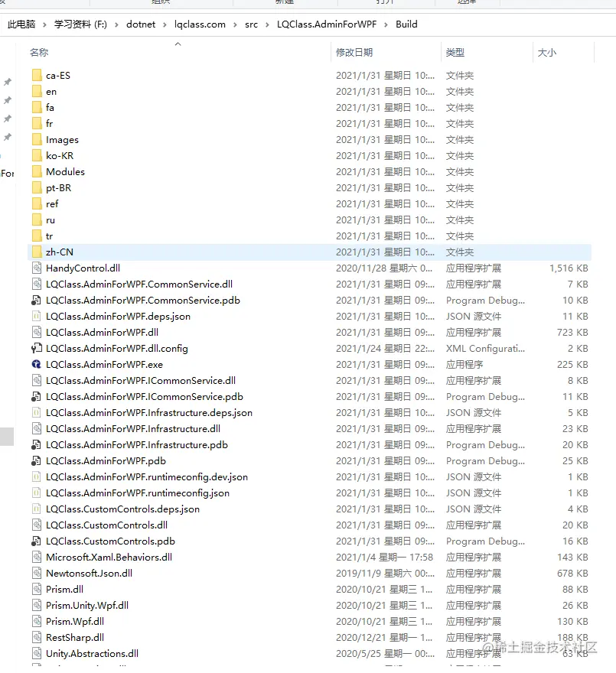The height and width of the screenshot is (673, 616).
Task: Navigate to LQClass.AdminForWPF breadcrumb segment
Action: 327,24
